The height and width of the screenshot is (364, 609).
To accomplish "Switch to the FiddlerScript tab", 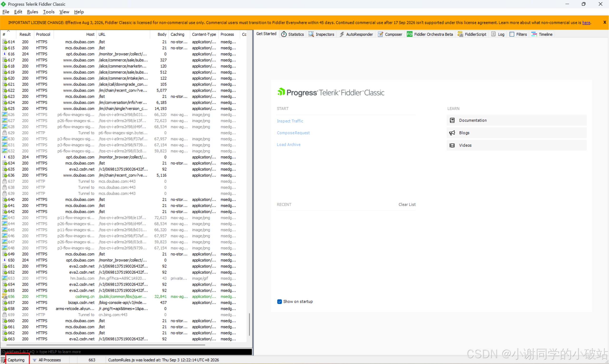I will (x=472, y=34).
